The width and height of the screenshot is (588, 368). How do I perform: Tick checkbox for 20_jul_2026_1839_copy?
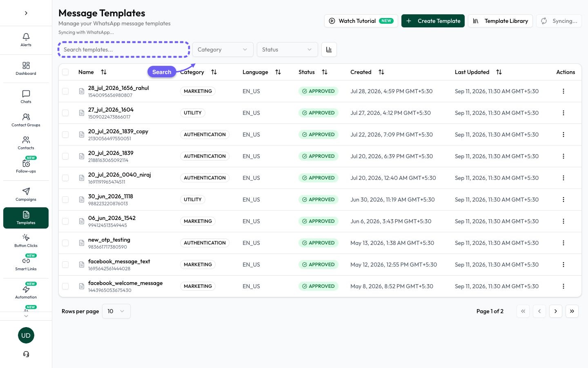[x=65, y=135]
